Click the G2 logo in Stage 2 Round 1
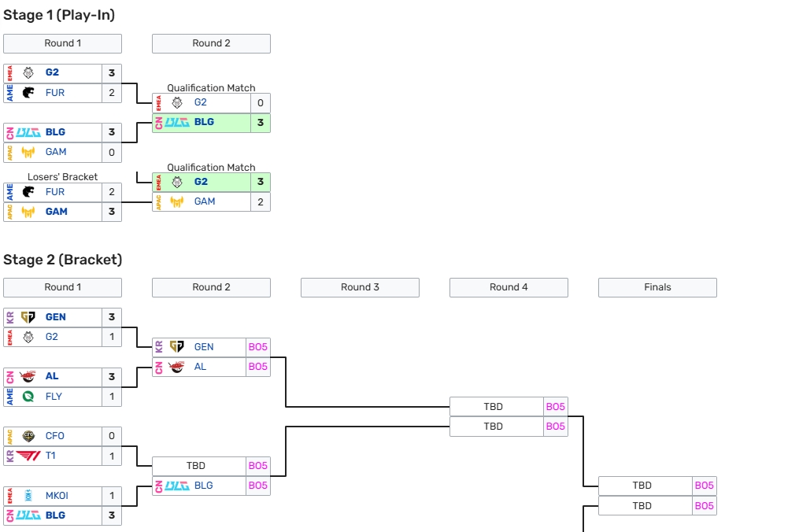 tap(29, 337)
